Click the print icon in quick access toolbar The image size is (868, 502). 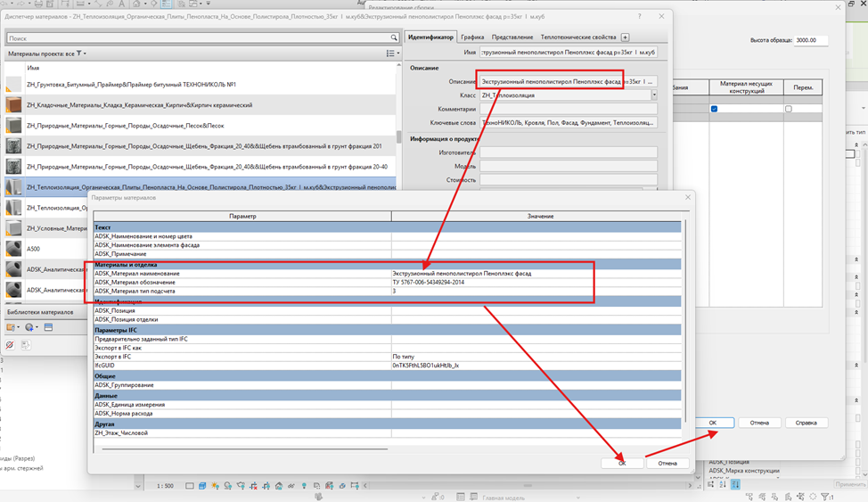pos(38,4)
